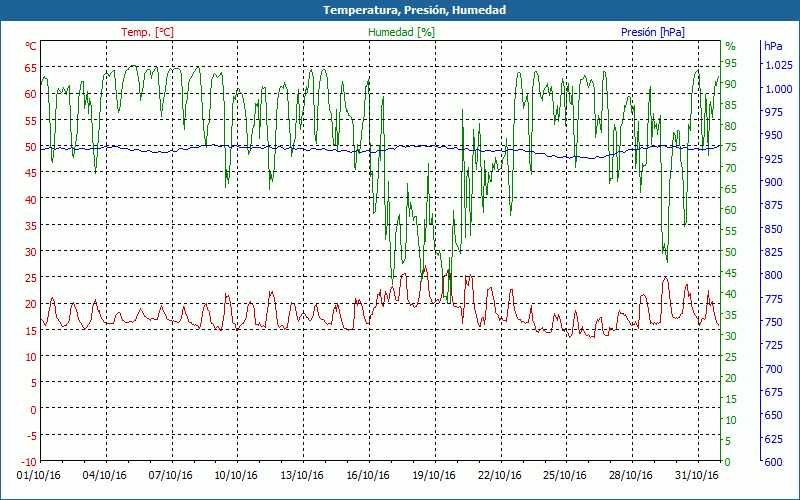This screenshot has width=800, height=500.
Task: Click the chart title "Temperatura, Presión, Humedad"
Action: pos(414,10)
